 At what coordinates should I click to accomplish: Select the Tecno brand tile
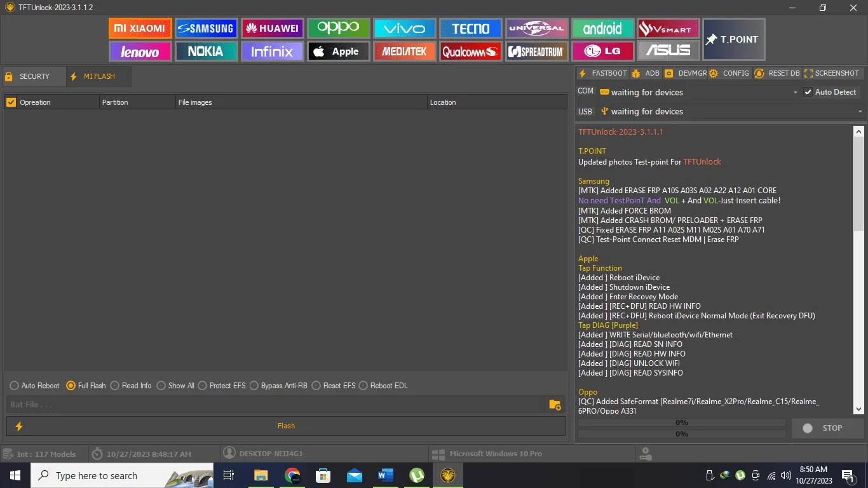pos(470,29)
